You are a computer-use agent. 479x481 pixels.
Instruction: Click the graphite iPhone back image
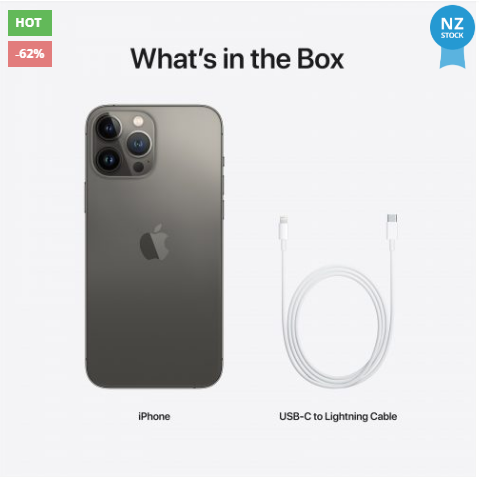tap(154, 247)
